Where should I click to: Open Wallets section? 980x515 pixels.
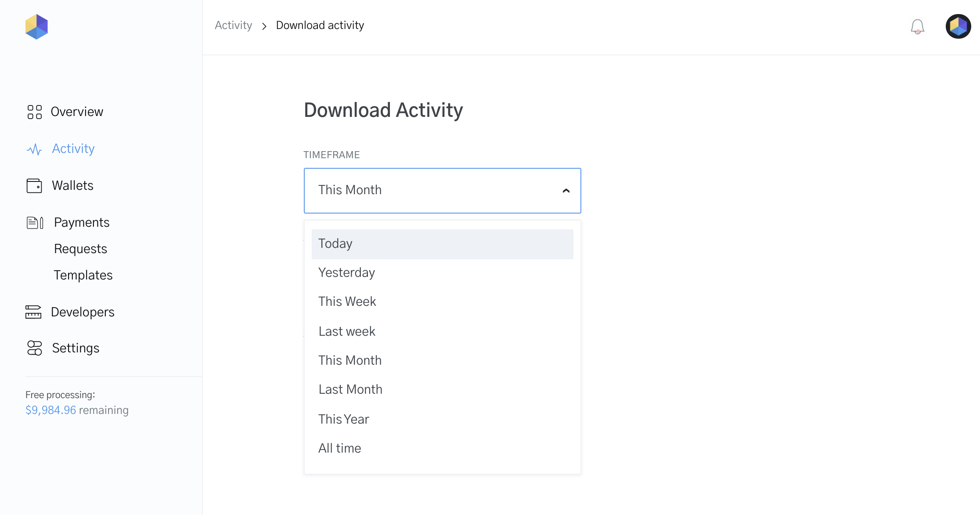tap(72, 185)
